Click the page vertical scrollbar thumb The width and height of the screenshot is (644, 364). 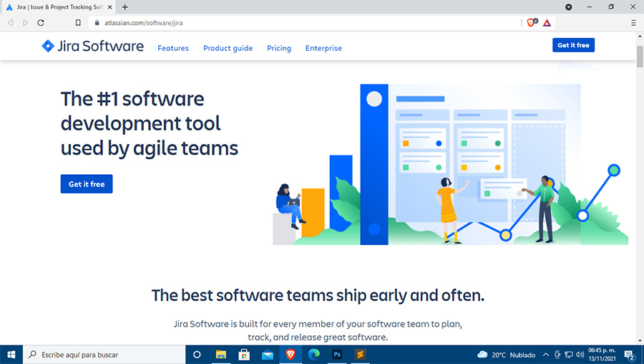(x=640, y=57)
